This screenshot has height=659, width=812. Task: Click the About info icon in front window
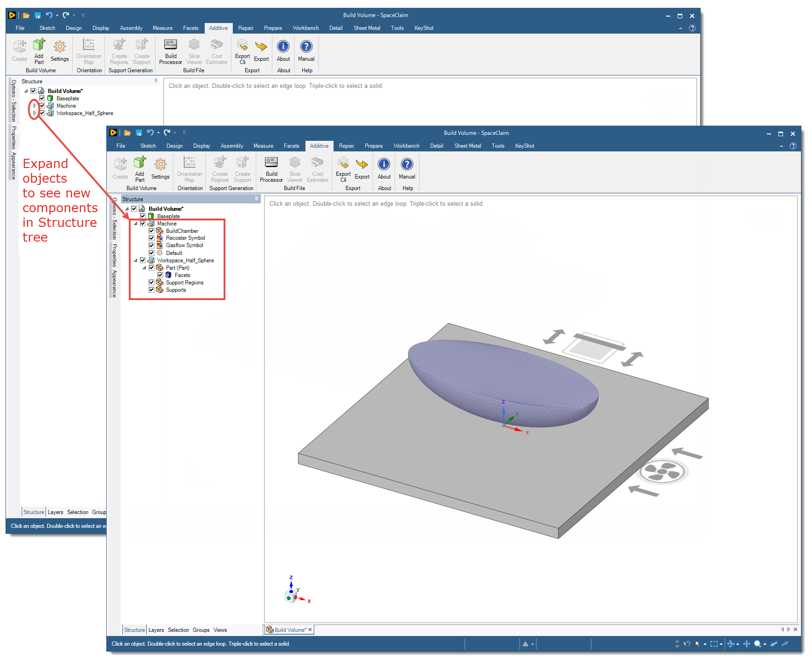click(384, 164)
